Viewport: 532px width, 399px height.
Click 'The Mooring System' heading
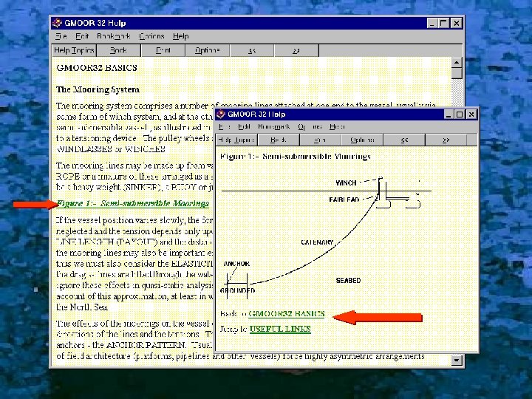coord(98,89)
